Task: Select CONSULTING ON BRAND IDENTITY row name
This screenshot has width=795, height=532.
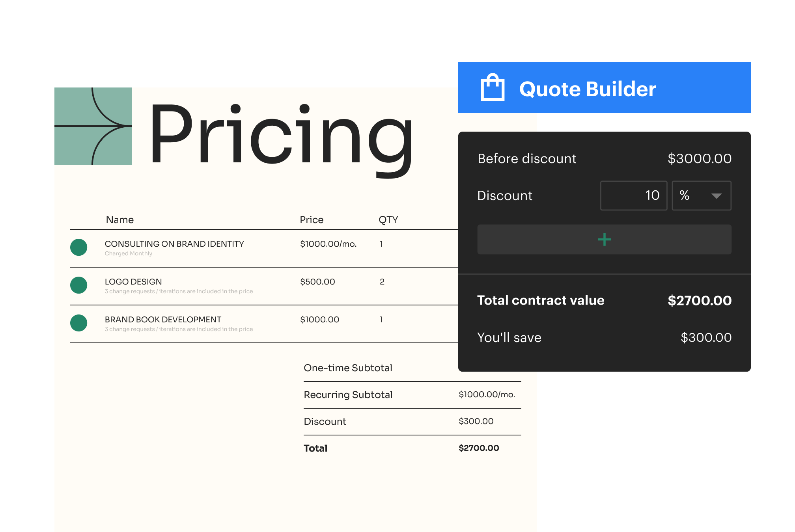Action: [174, 244]
